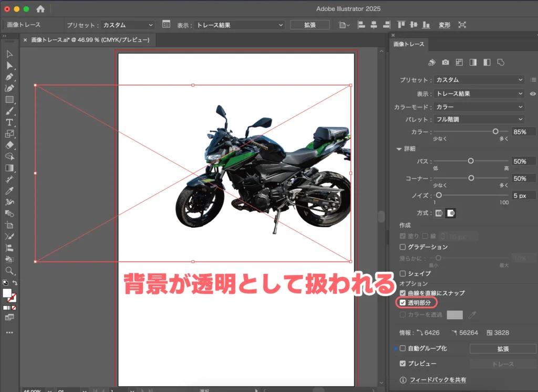Screen dimensions: 538x392
Task: Select the Direct Selection tool
Action: [9, 66]
